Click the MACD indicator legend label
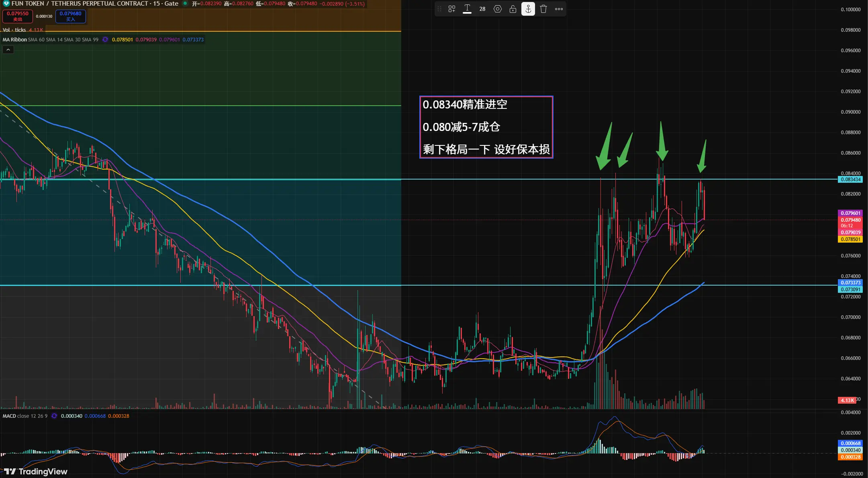 10,416
